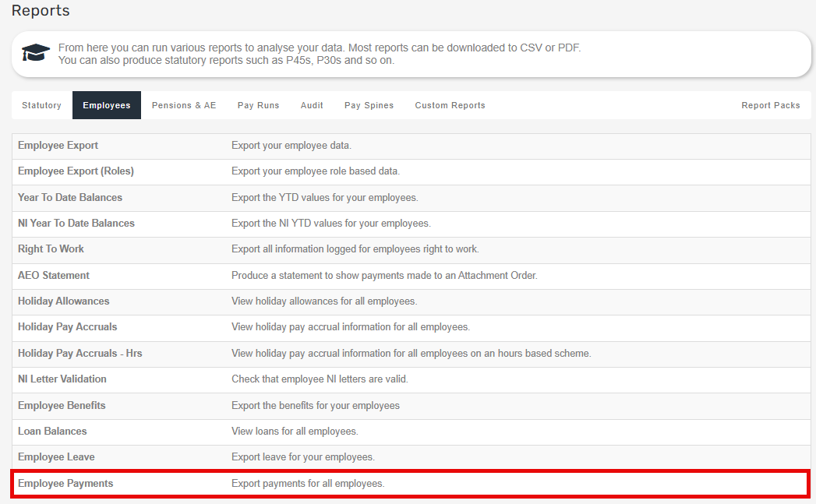Select the Pay Runs tab
Viewport: 816px width, 504px height.
point(258,104)
